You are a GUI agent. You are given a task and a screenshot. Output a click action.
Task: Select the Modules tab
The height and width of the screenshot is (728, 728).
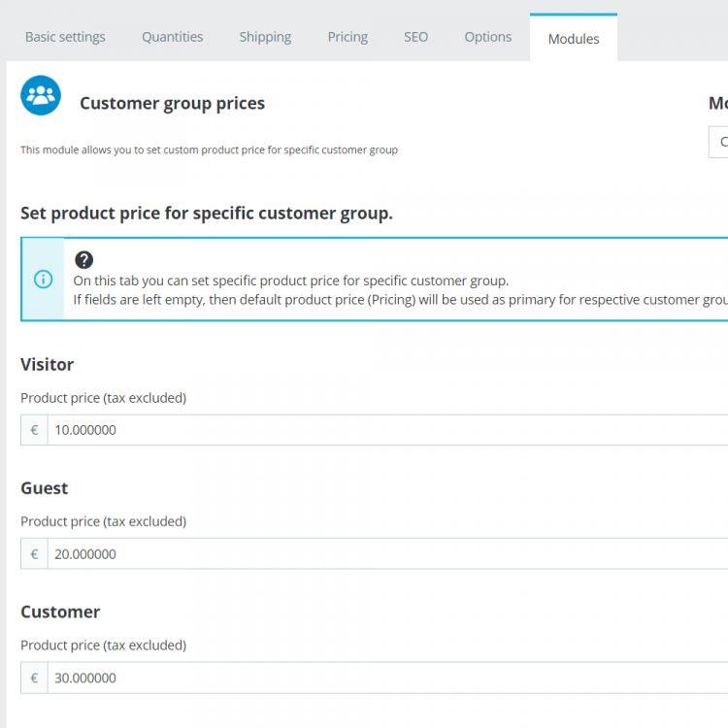574,39
